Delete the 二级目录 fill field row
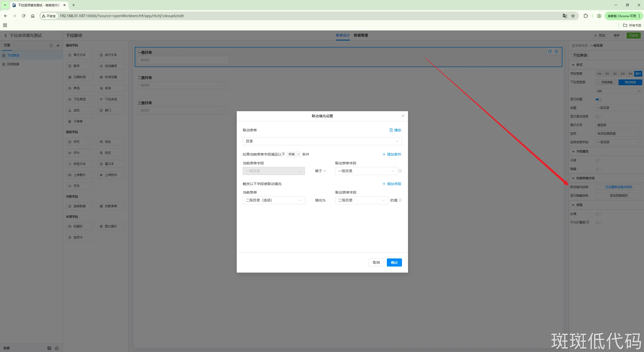Viewport: 644px width, 352px height. (x=400, y=200)
